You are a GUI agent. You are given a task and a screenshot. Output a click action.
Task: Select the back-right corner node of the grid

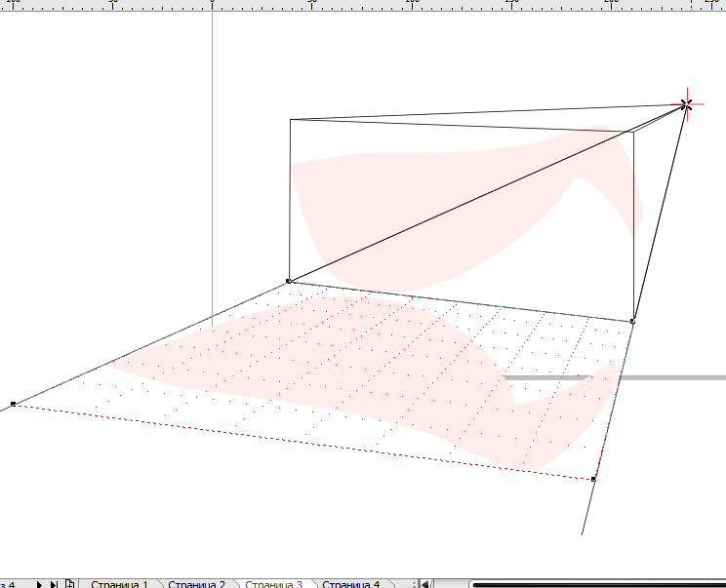pos(632,321)
